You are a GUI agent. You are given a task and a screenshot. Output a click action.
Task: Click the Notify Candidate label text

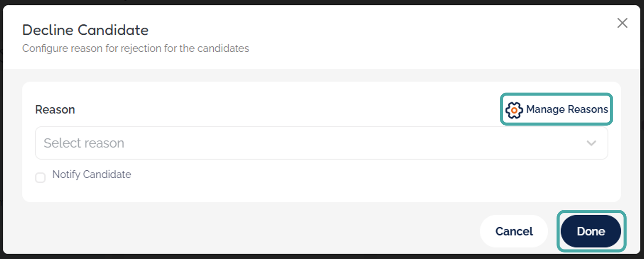91,175
